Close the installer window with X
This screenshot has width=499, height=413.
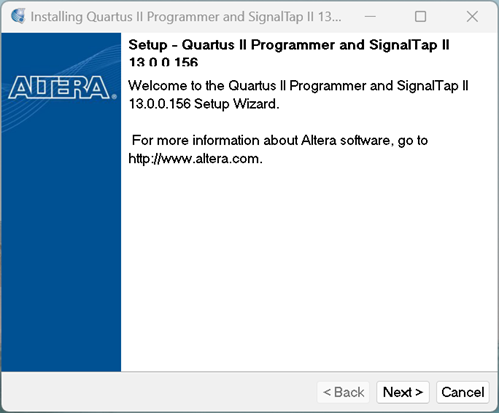472,16
